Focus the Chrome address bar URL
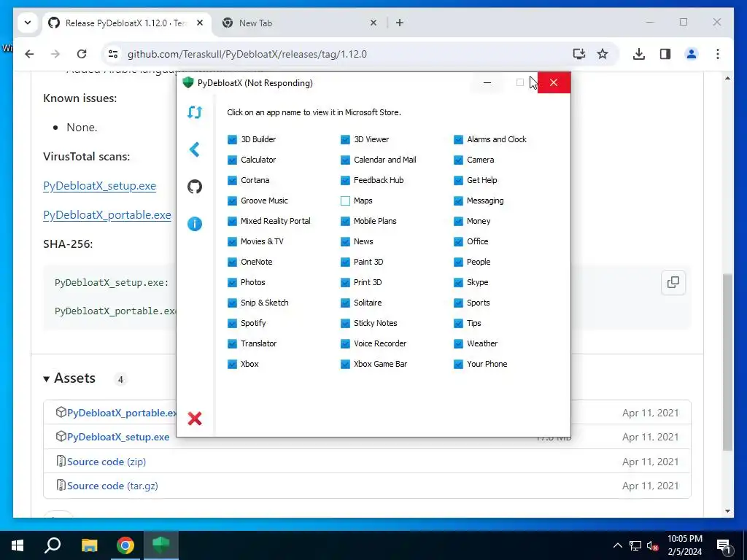 point(247,54)
